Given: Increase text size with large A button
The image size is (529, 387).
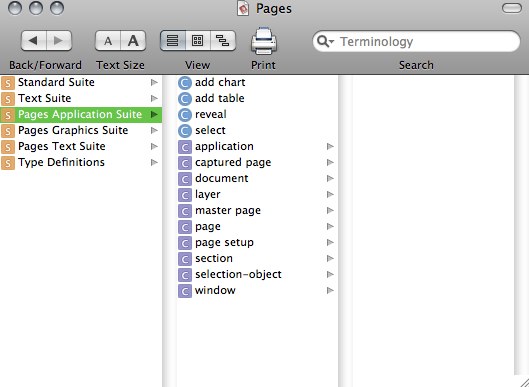Looking at the screenshot, I should tap(133, 41).
